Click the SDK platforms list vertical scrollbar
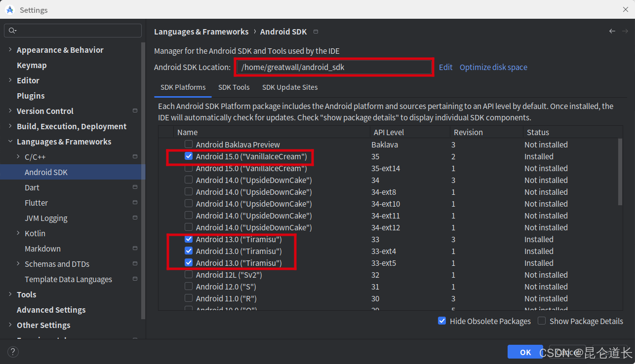635x364 pixels. pyautogui.click(x=620, y=172)
